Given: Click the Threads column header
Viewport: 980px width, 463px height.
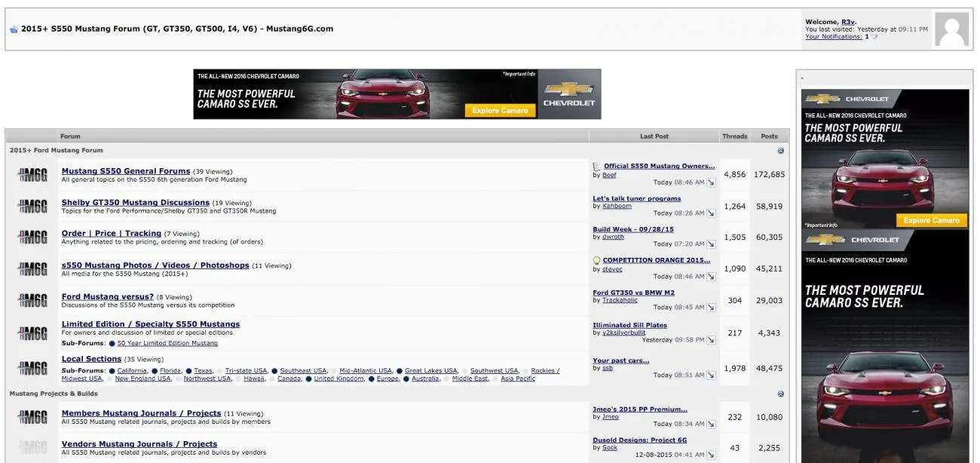Looking at the screenshot, I should 734,136.
